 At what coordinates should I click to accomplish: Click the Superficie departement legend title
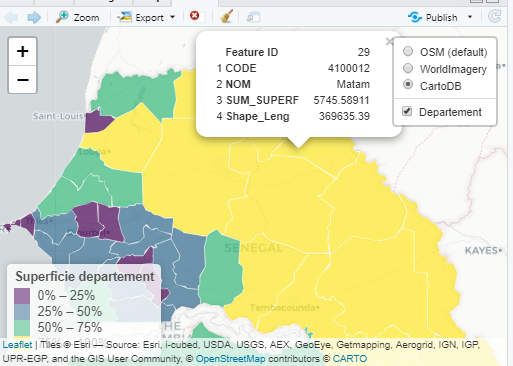85,276
